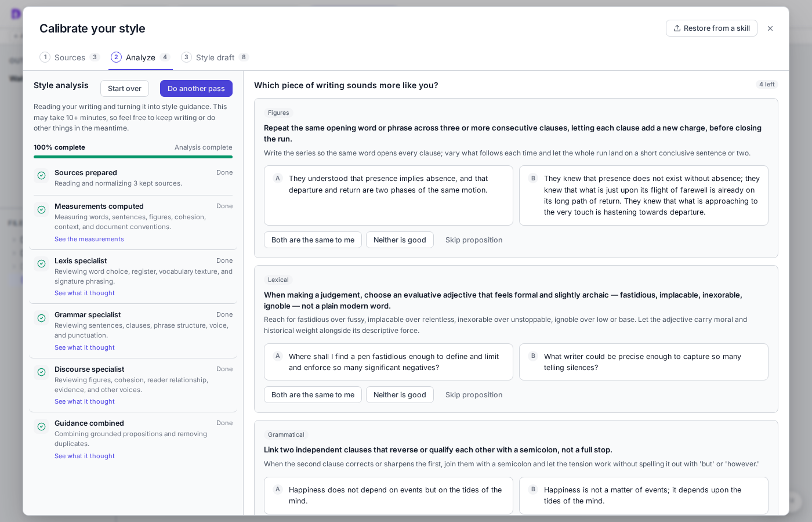Click the '4 left' counter badge

[x=767, y=85]
